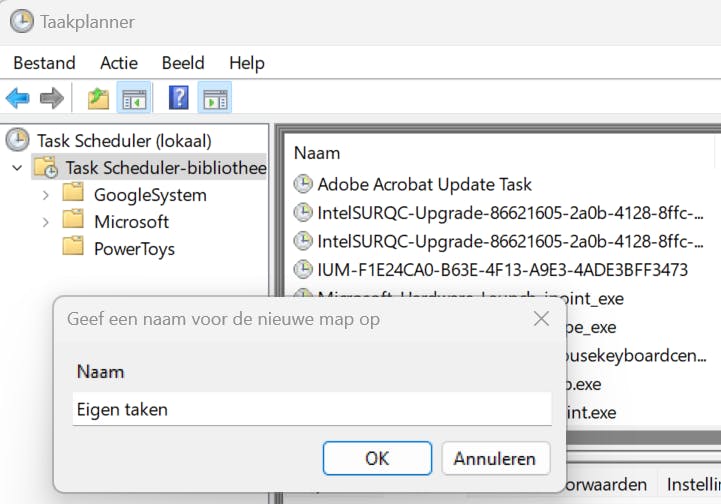Image resolution: width=721 pixels, height=504 pixels.
Task: Click the forward arrow toolbar icon
Action: [x=51, y=98]
